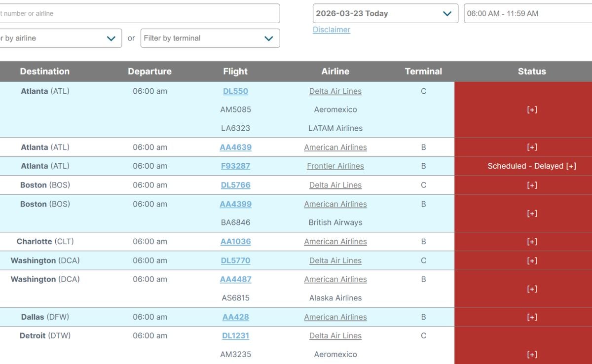Open the Filter by terminal dropdown
This screenshot has height=364, width=592.
tap(210, 38)
